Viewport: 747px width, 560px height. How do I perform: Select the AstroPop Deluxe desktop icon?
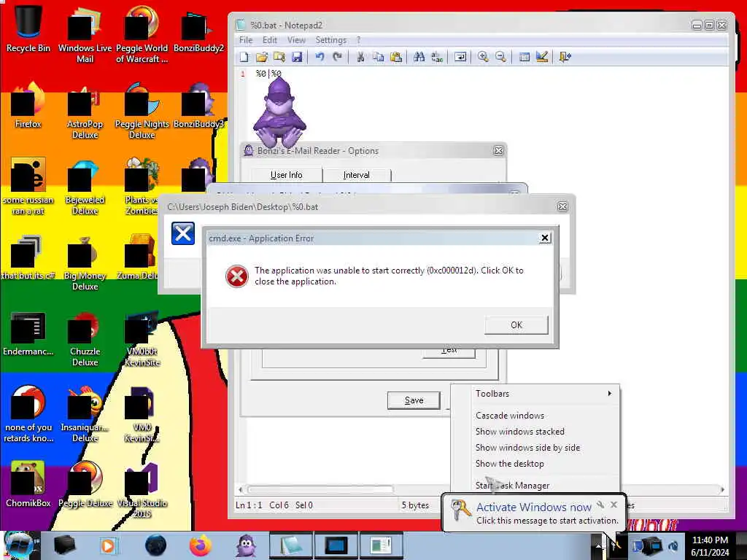click(x=85, y=112)
